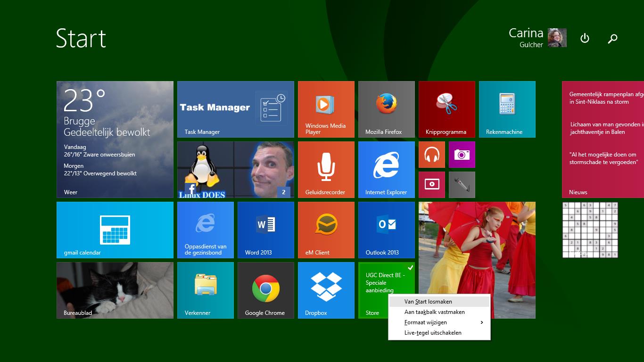Read headline 'Lichaam van man gevonden'
This screenshot has width=644, height=362.
pos(607,128)
